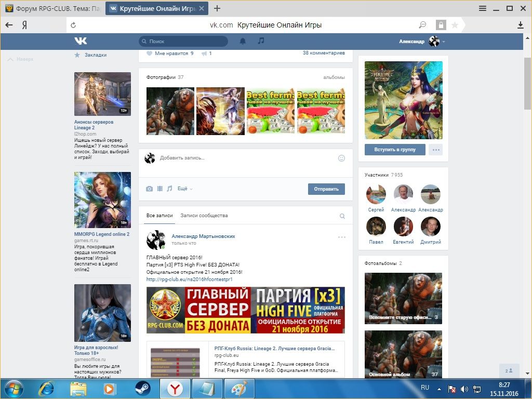The width and height of the screenshot is (532, 399).
Task: Open the music note player icon
Action: [261, 41]
